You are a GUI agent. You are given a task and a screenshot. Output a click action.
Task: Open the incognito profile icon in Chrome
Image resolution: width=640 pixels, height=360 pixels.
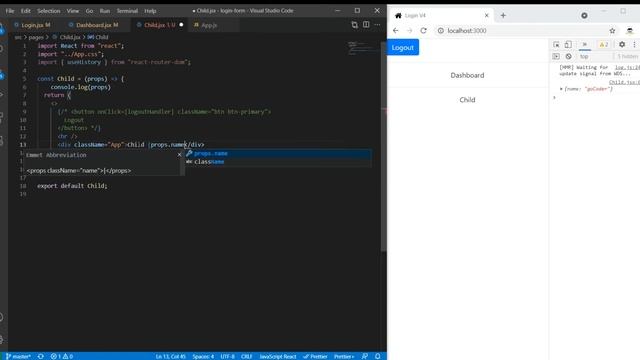point(630,31)
